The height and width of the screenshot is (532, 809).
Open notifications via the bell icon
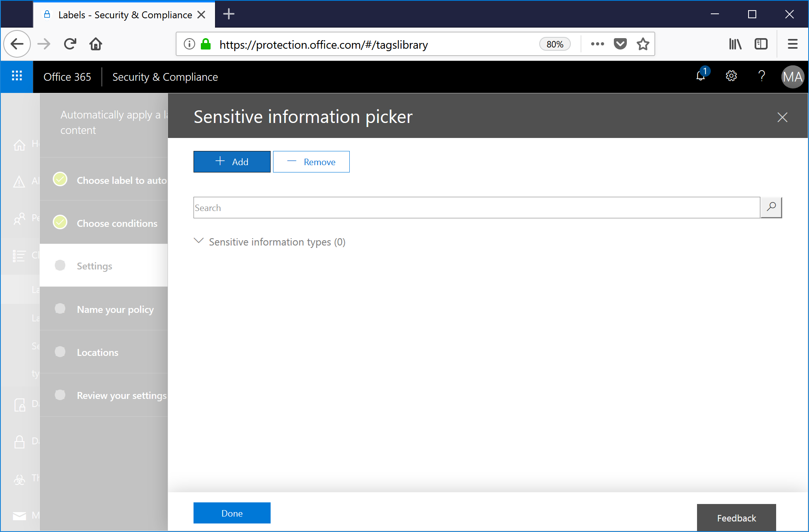[701, 77]
